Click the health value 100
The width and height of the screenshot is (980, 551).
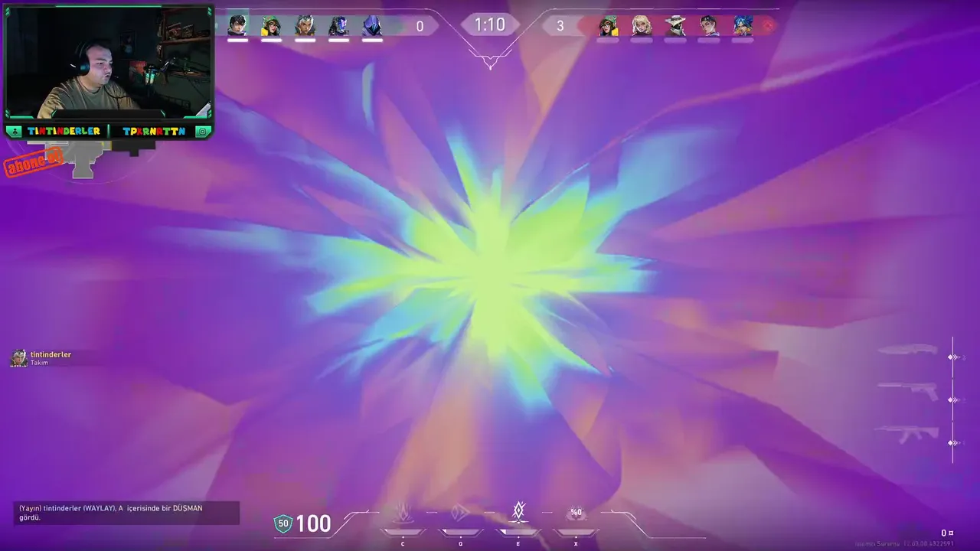(x=314, y=524)
